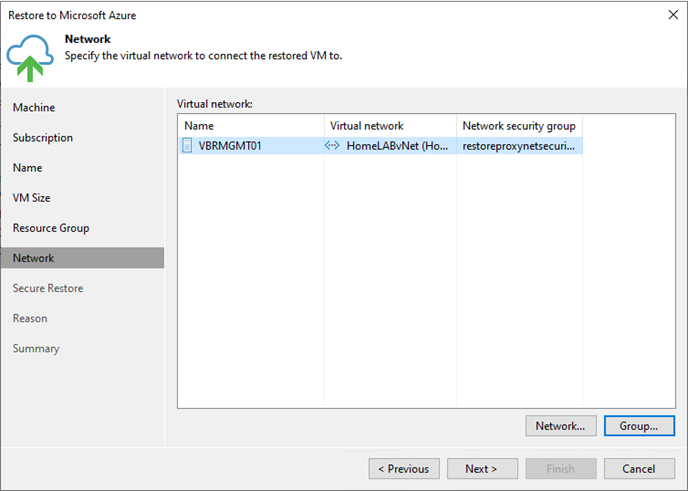
Task: Select the Name wizard step
Action: tap(27, 168)
